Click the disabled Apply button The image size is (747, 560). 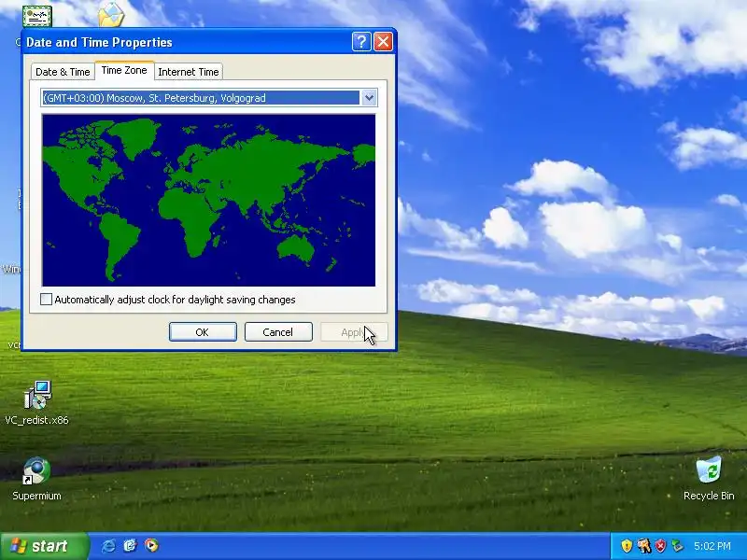tap(354, 332)
